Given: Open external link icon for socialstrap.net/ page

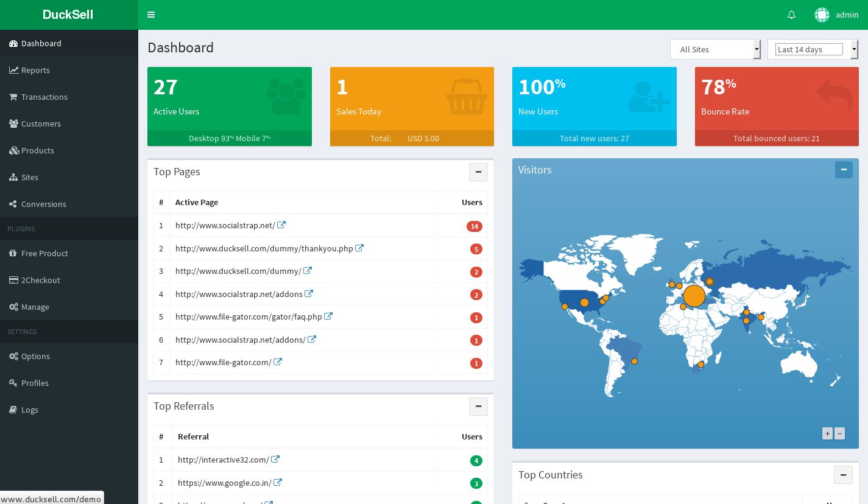Looking at the screenshot, I should point(281,225).
